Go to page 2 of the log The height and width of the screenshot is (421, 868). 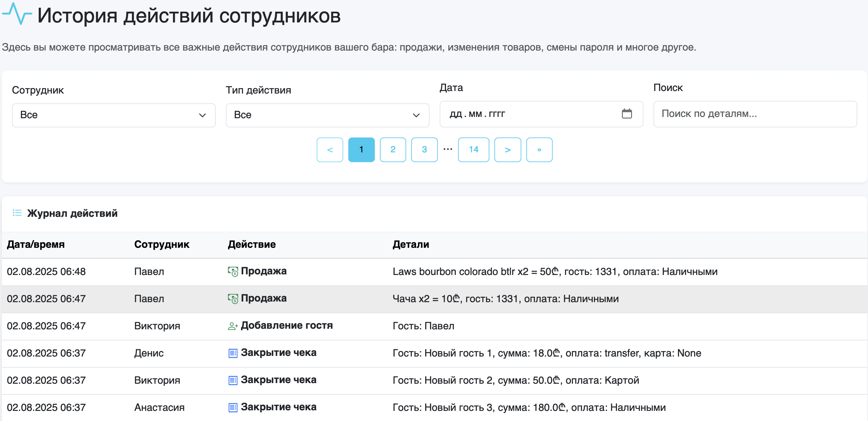(393, 149)
